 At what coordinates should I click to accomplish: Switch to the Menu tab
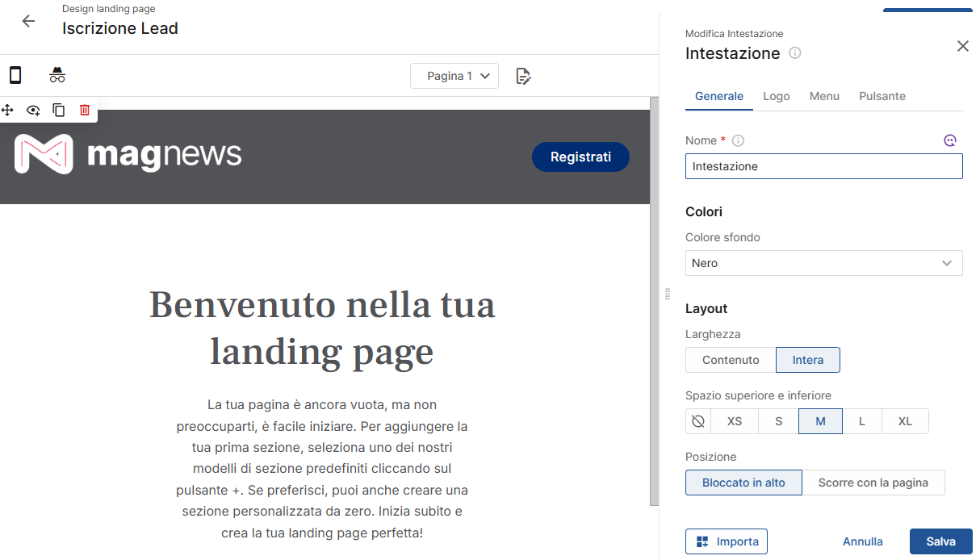(x=824, y=96)
